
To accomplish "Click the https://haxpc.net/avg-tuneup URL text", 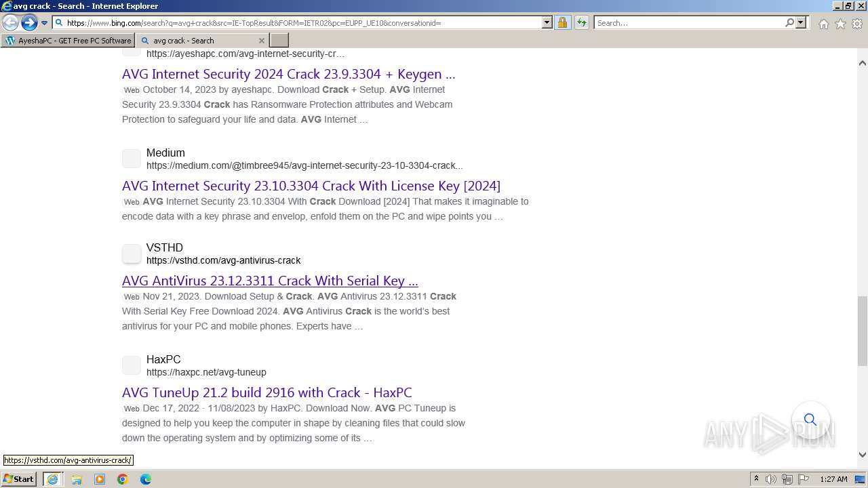I will pos(206,372).
